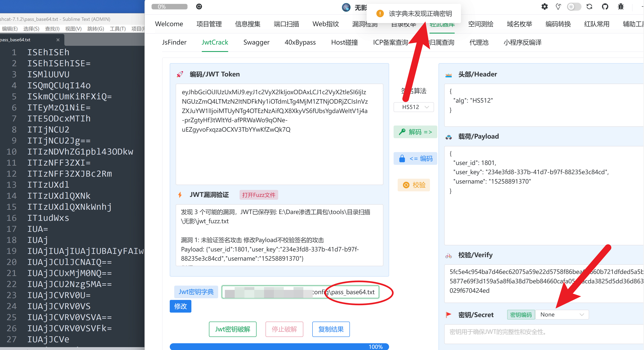
Task: Click 打开Fuzz文件 link
Action: click(259, 195)
